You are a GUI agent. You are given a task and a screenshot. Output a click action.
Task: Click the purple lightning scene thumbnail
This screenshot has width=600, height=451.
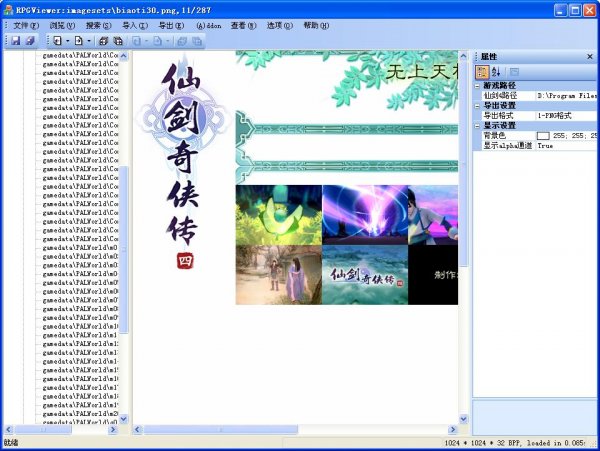click(365, 215)
